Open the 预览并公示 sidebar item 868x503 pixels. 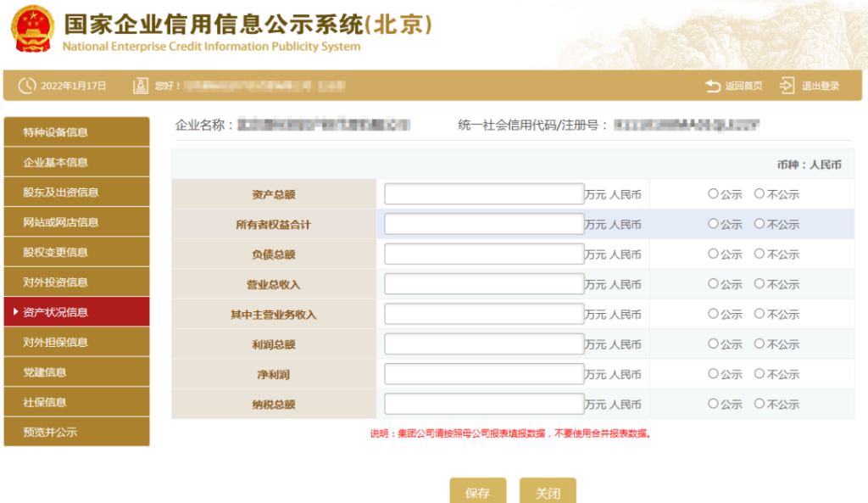coord(76,431)
